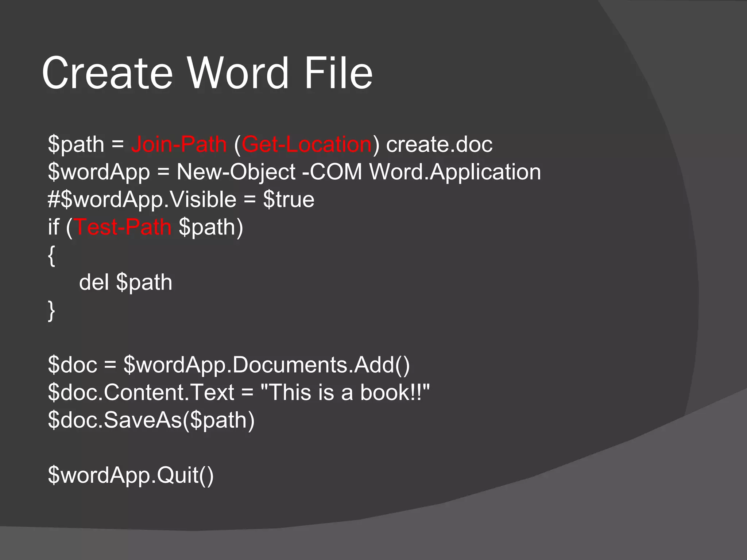Click the '$doc.SaveAs($path)' line

point(151,420)
